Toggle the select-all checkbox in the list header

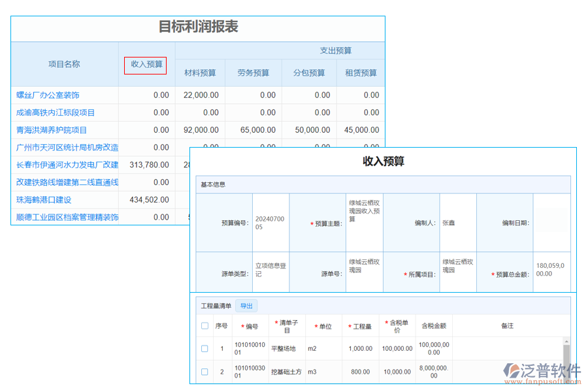coord(204,325)
